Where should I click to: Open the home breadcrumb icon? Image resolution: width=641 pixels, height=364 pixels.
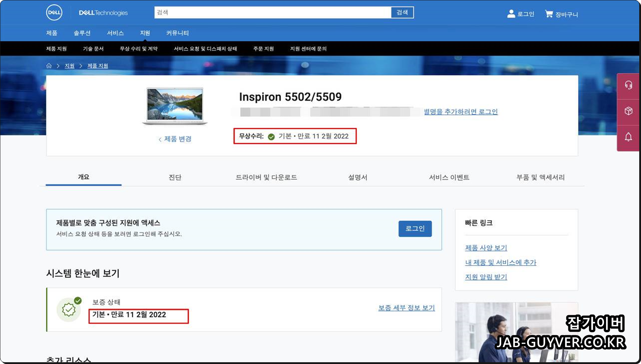coord(49,66)
